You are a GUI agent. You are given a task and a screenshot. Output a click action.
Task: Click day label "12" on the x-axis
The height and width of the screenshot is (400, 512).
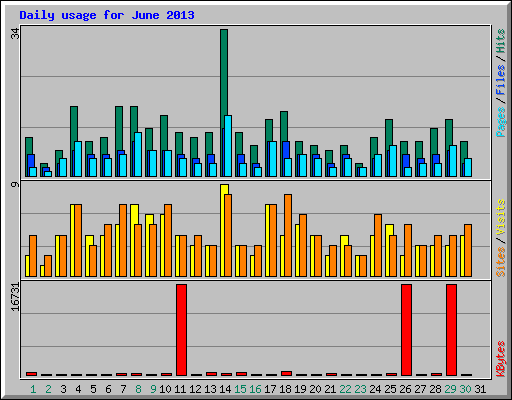point(195,389)
